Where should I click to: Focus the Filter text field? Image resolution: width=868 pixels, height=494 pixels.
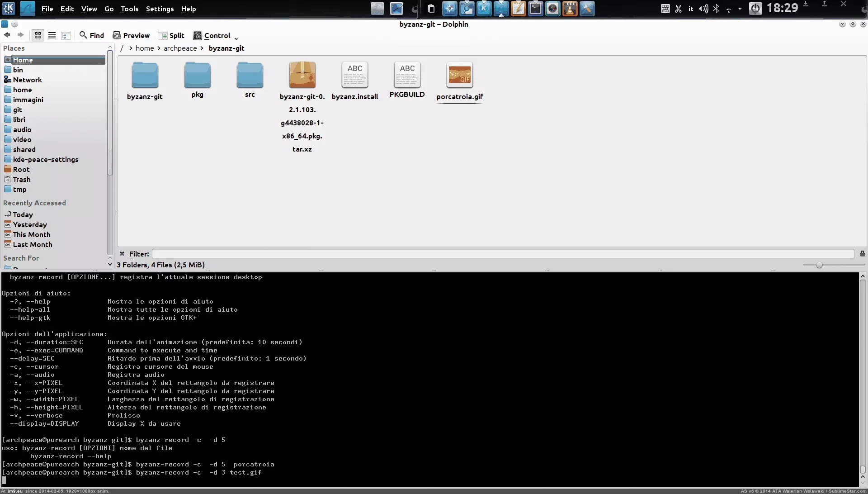(503, 254)
